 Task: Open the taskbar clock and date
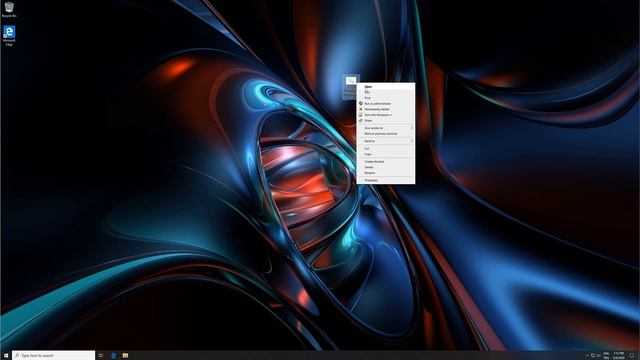pyautogui.click(x=619, y=356)
